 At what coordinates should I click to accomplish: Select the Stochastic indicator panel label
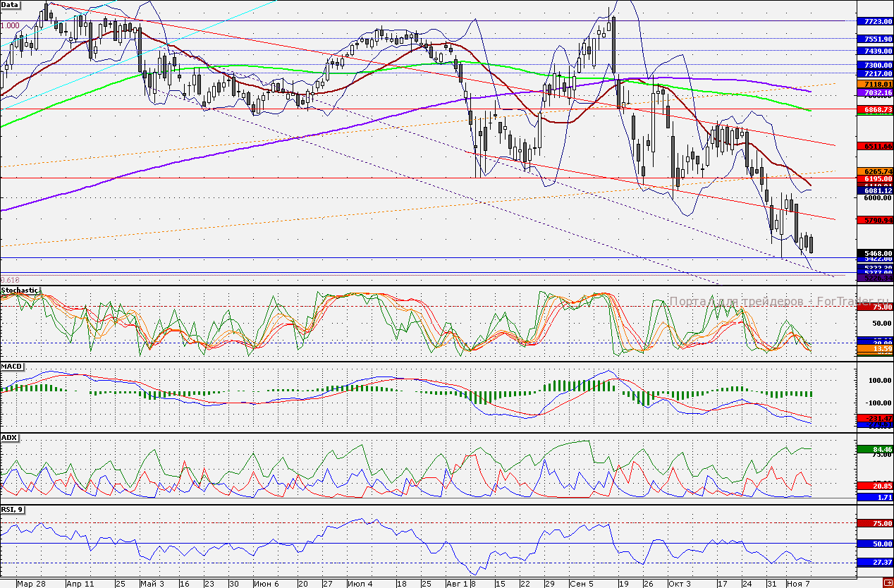[20, 290]
